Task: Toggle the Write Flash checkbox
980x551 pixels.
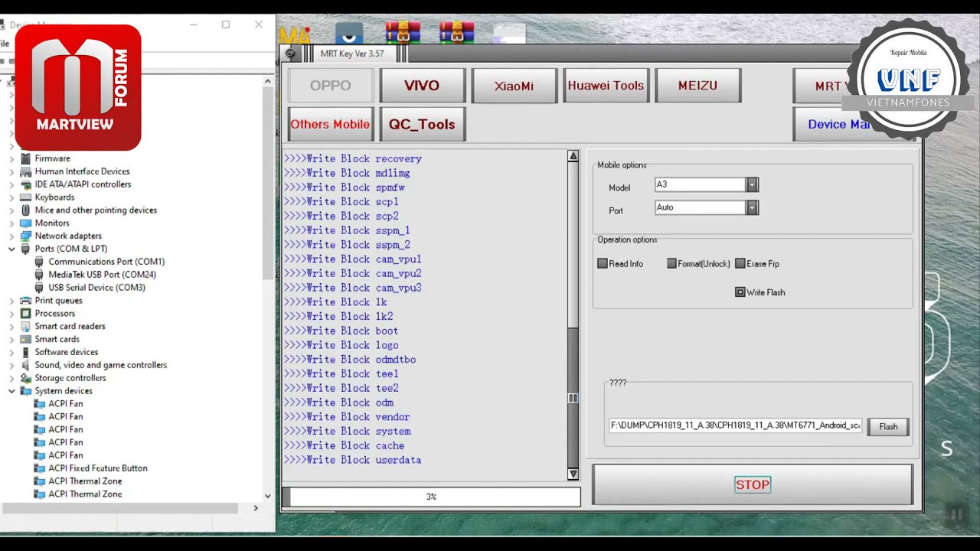Action: point(740,292)
